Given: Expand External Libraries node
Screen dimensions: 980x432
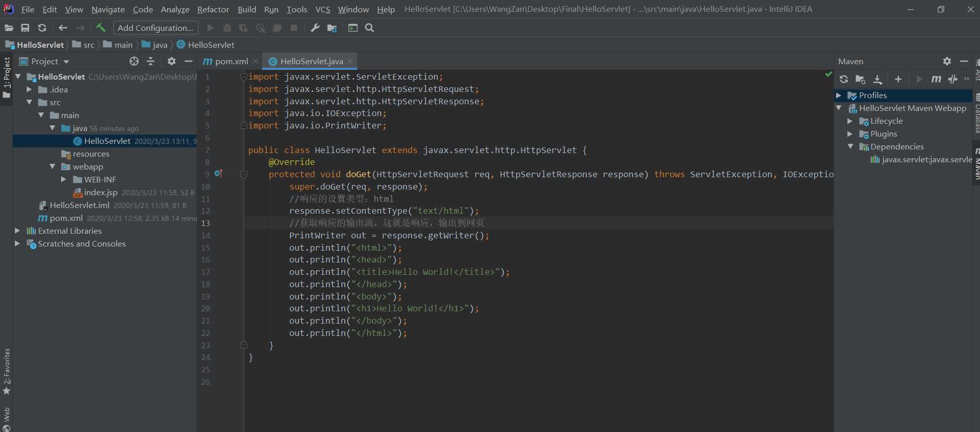Looking at the screenshot, I should point(17,231).
